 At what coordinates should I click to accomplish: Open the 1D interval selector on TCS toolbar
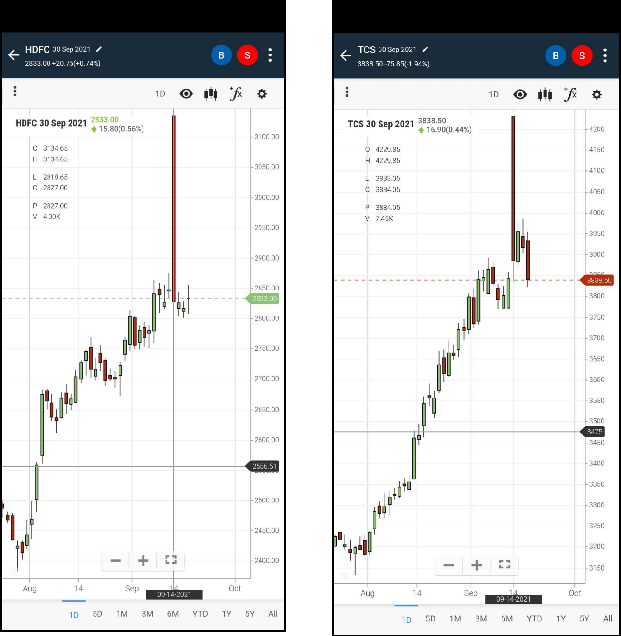[x=493, y=94]
